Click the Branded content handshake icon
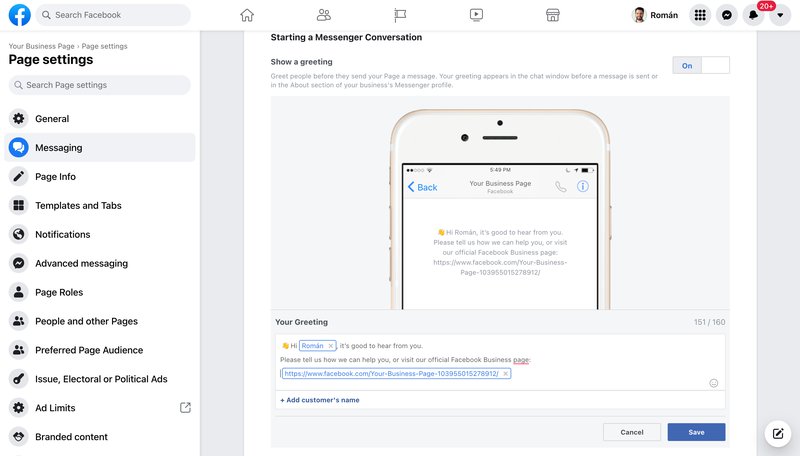 [x=19, y=437]
